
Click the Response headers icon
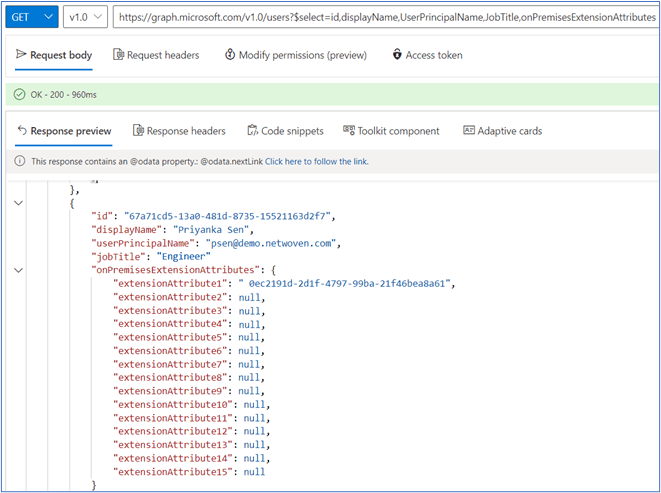click(x=138, y=130)
